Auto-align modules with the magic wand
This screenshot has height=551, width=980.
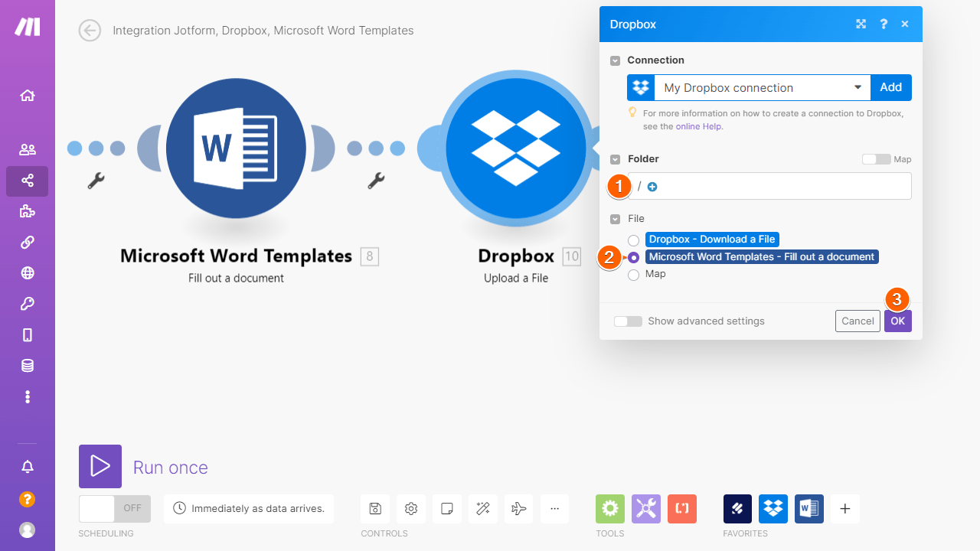point(482,508)
